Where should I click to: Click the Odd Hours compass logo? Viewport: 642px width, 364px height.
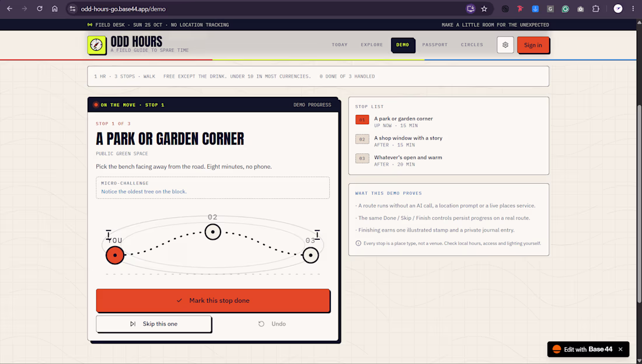coord(97,45)
